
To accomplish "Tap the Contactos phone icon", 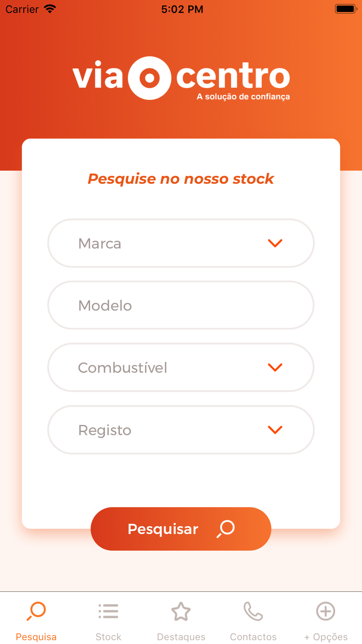I will tap(253, 611).
